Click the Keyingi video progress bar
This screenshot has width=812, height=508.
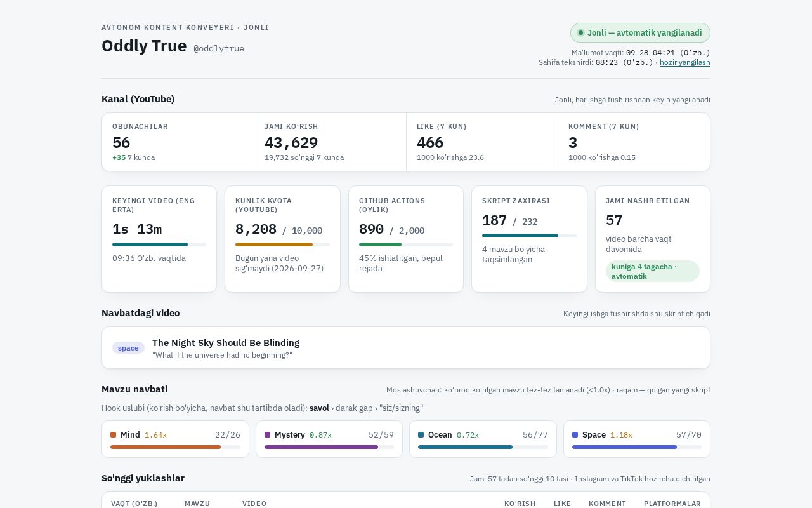[x=159, y=244]
